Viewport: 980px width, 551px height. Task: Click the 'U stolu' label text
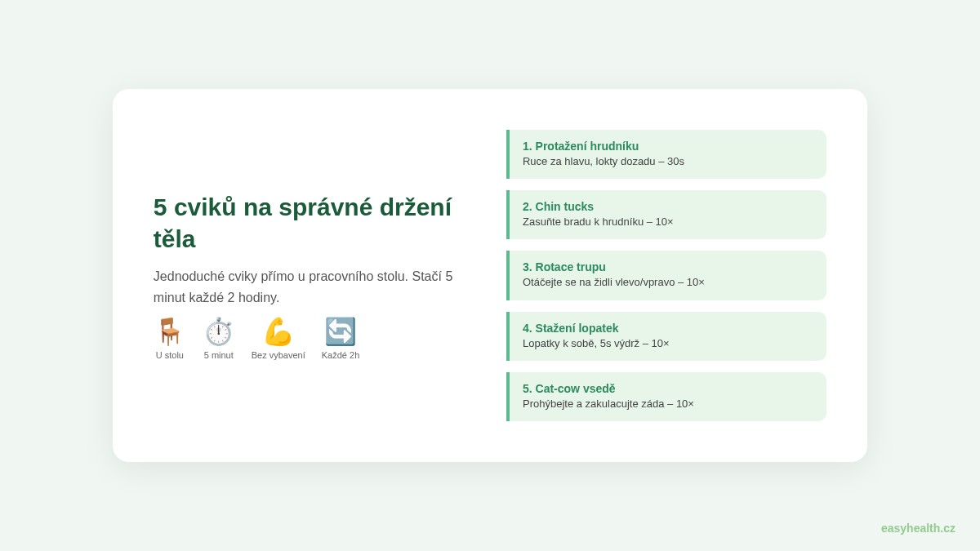click(x=169, y=355)
